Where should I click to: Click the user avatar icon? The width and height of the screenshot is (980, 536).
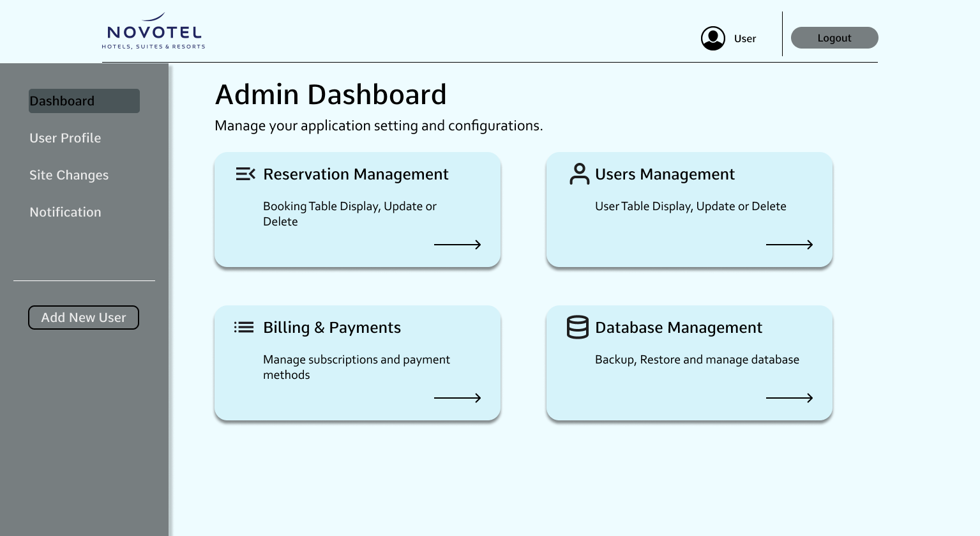tap(713, 38)
